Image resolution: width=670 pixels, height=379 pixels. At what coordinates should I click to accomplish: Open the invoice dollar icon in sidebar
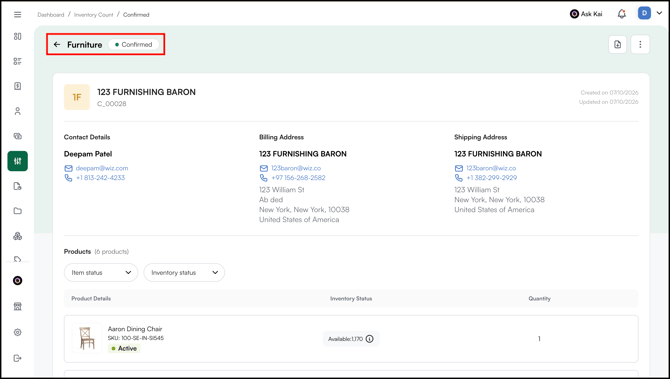(18, 86)
